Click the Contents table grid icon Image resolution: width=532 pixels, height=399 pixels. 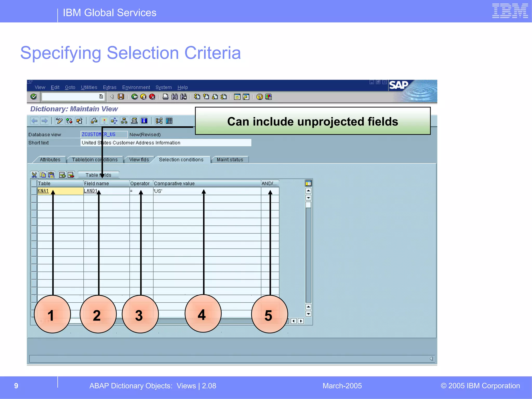169,121
